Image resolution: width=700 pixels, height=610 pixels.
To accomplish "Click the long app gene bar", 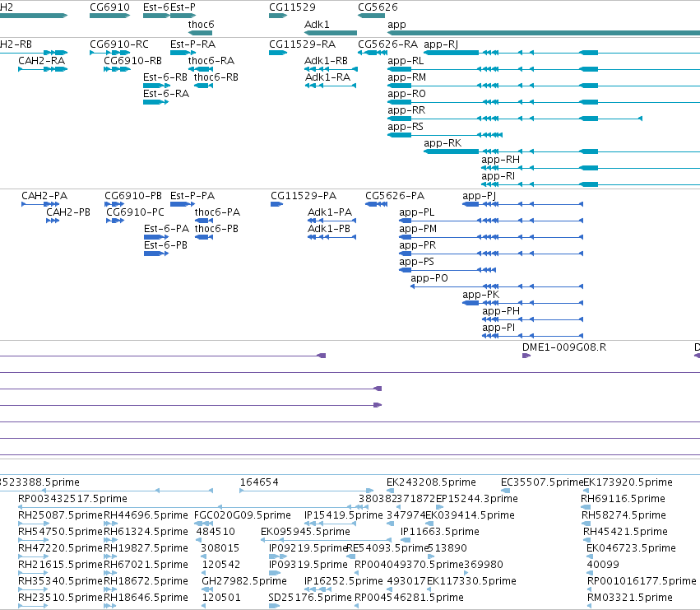I will [544, 33].
